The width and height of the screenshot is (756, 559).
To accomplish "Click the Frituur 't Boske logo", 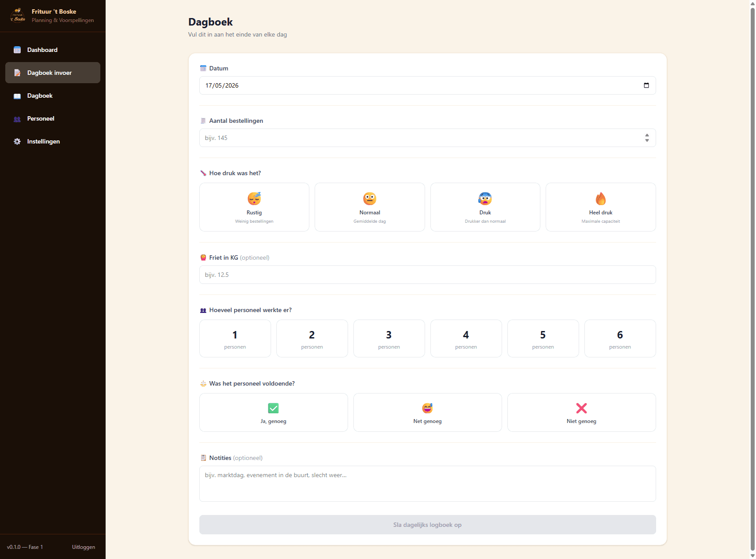I will pyautogui.click(x=18, y=15).
